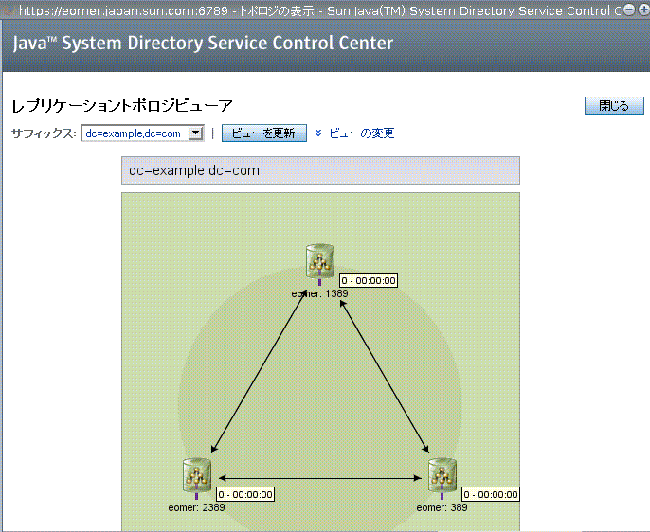Click the ビューを更新 refresh view button
Image resolution: width=650 pixels, height=532 pixels.
(x=264, y=133)
